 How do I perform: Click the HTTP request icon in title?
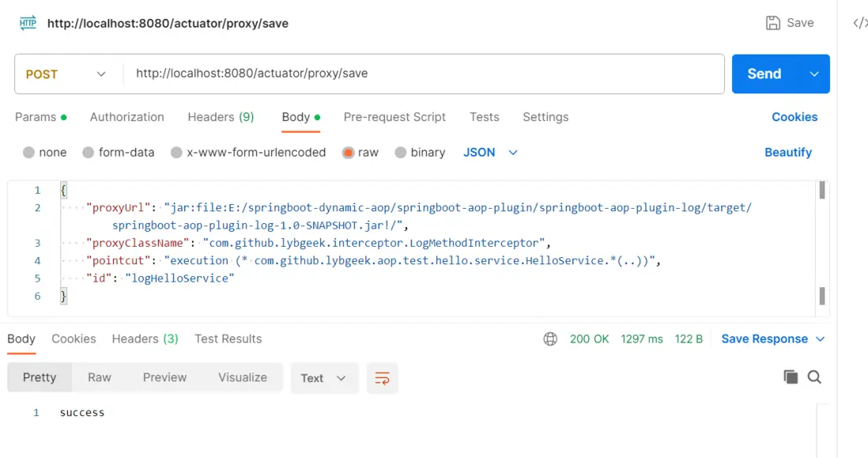28,23
